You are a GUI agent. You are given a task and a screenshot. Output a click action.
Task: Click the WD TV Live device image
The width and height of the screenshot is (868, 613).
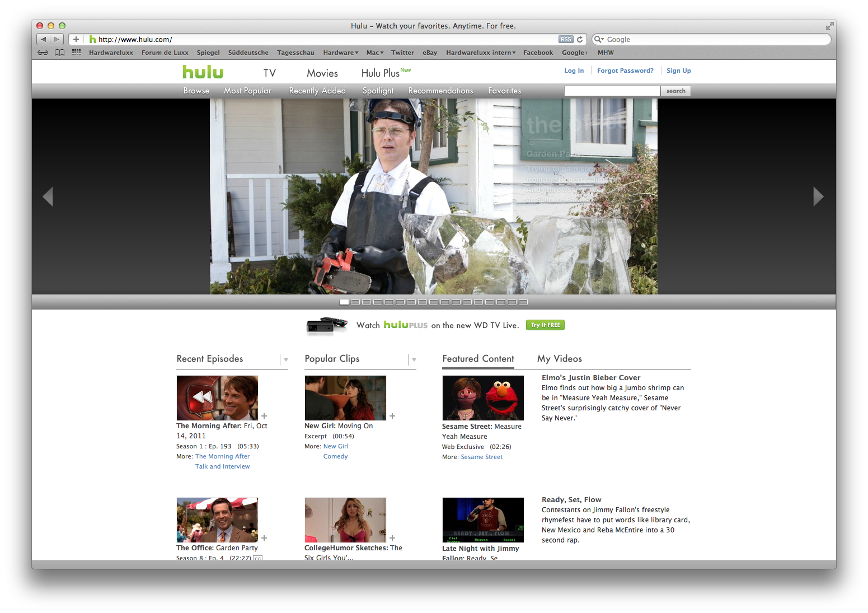[x=327, y=325]
